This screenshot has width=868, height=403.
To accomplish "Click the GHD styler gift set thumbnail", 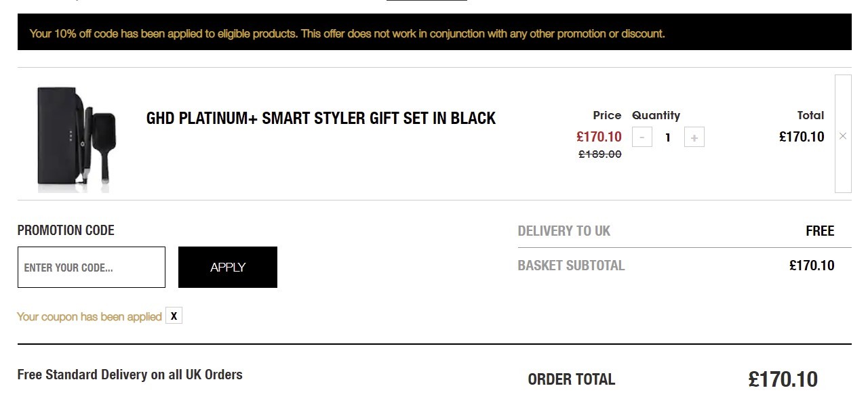I will pyautogui.click(x=76, y=139).
